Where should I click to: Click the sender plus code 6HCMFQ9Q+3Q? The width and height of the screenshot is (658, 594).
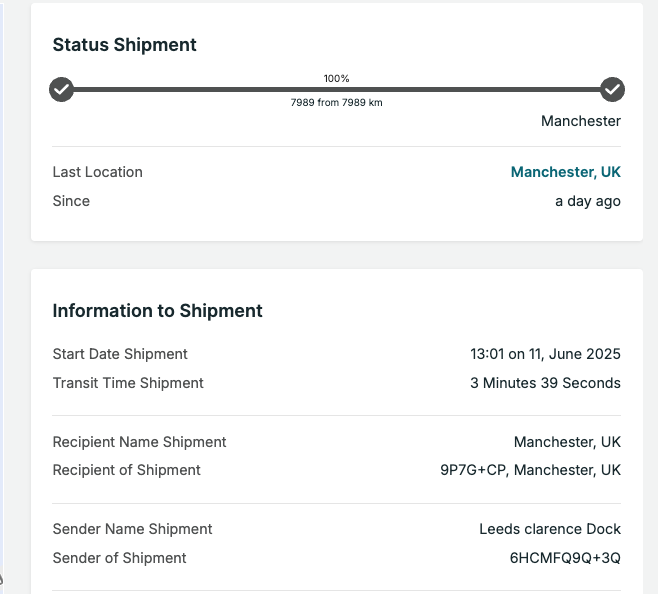point(565,558)
